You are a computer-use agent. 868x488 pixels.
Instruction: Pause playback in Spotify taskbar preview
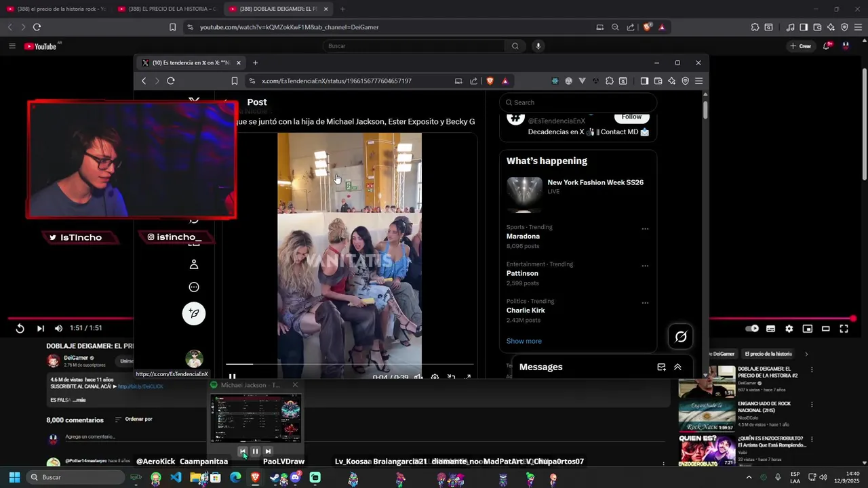255,451
